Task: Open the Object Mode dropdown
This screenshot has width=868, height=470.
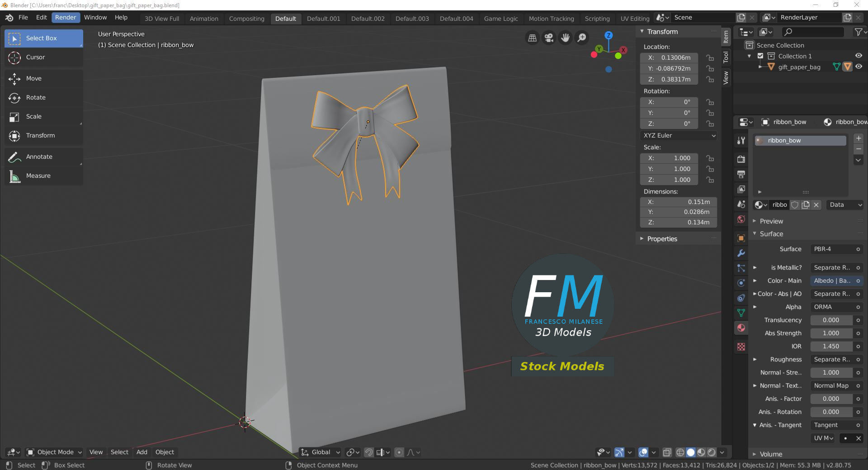Action: coord(54,452)
